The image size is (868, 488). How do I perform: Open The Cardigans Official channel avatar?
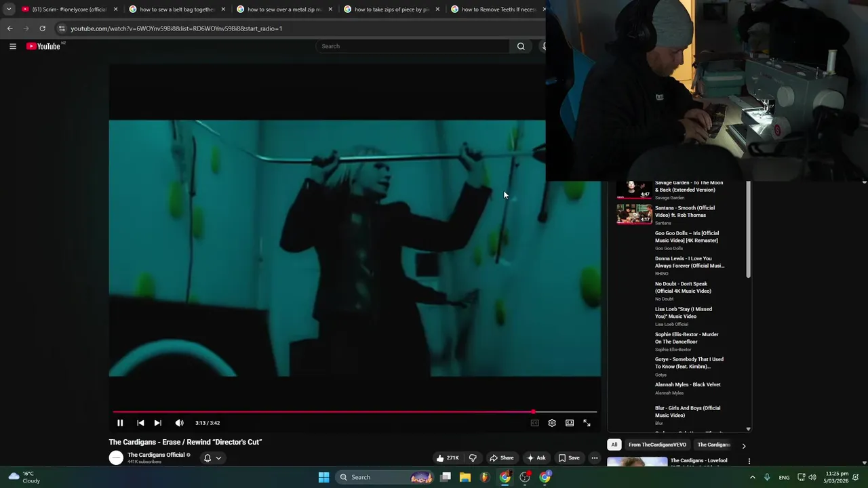coord(116,458)
